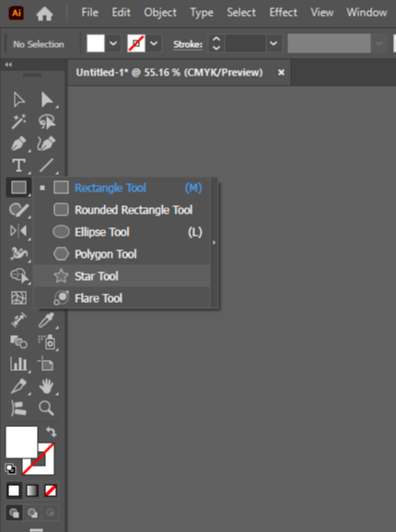Screen dimensions: 396x532
Task: Tear off the shape tools flyout
Action: click(214, 243)
